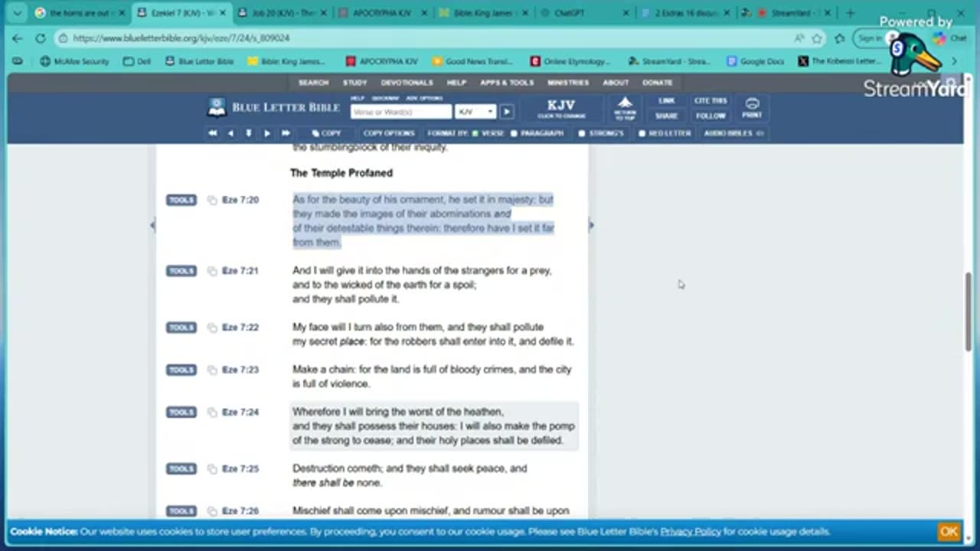Open a new browser tab
The width and height of the screenshot is (980, 551).
click(850, 13)
